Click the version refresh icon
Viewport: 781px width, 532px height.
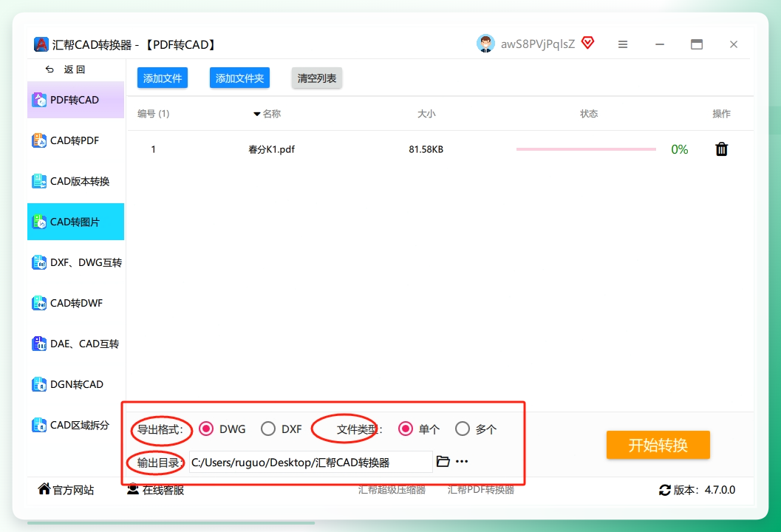(x=664, y=490)
